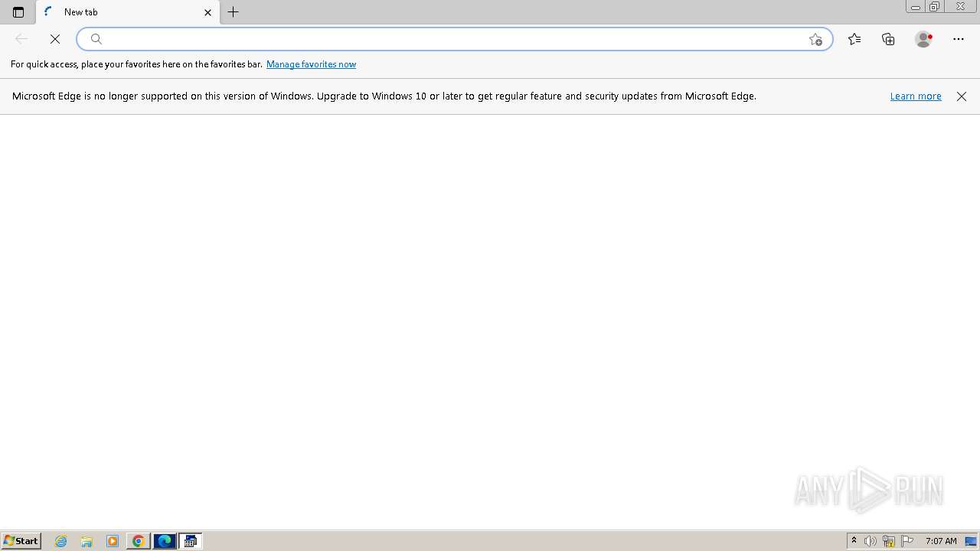Image resolution: width=980 pixels, height=551 pixels.
Task: Click Show desktop button in taskbar
Action: pyautogui.click(x=972, y=541)
